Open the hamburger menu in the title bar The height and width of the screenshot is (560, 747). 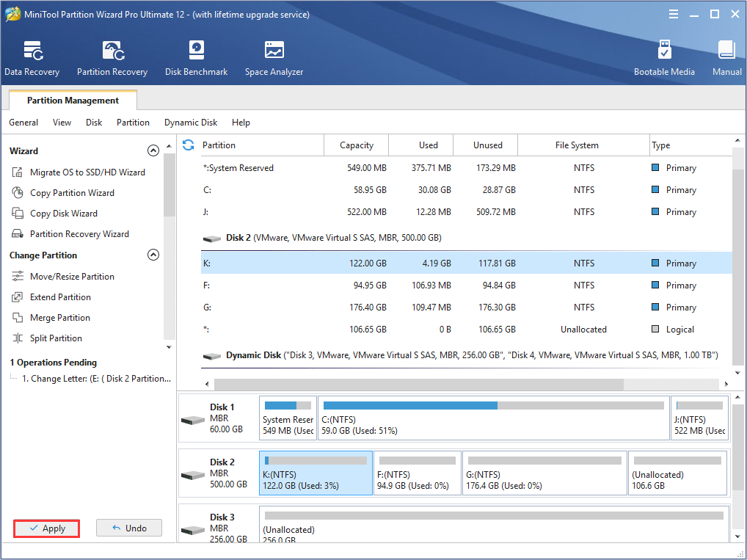tap(673, 15)
